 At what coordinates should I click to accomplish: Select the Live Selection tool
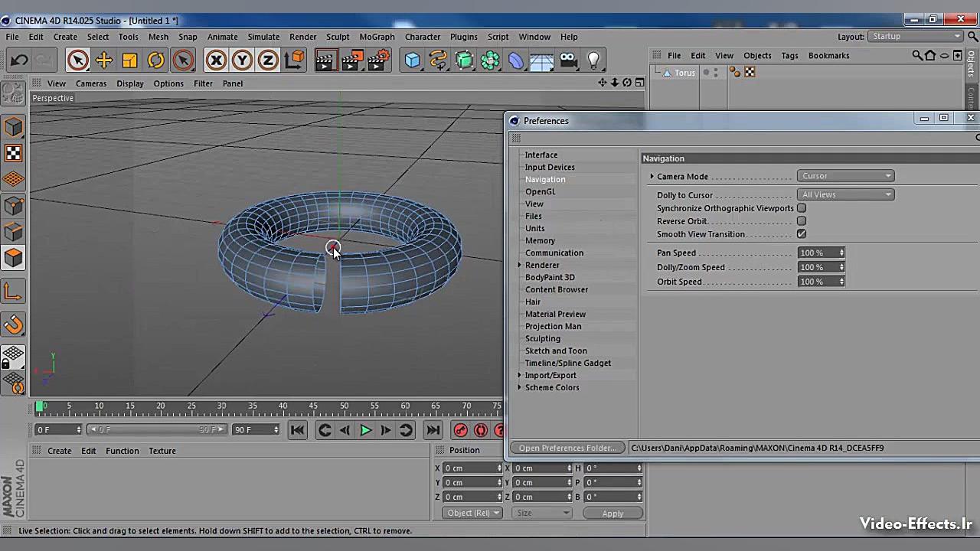click(78, 60)
